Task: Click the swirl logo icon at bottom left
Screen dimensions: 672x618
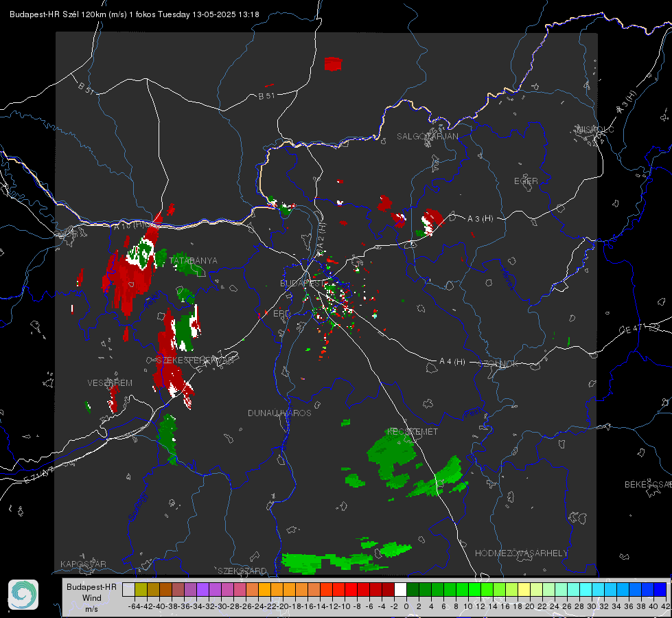Action: (23, 595)
